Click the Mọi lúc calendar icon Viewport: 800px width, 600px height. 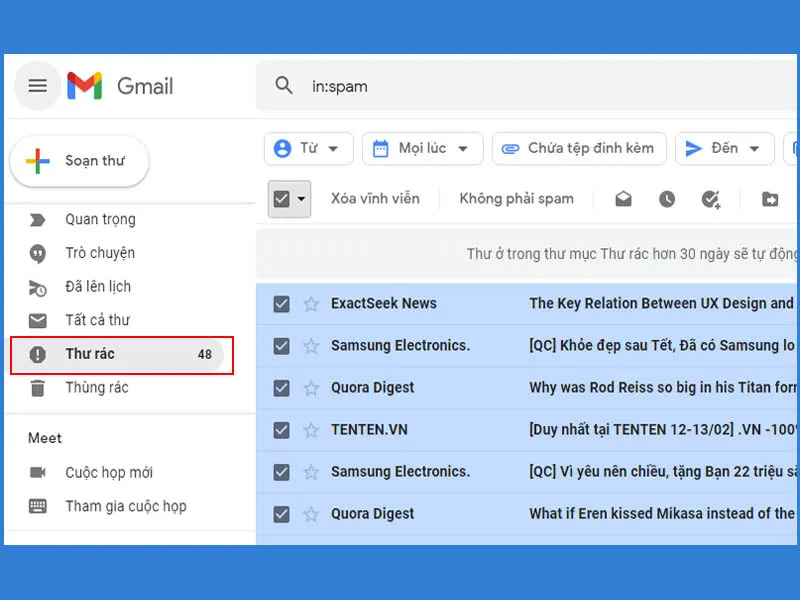[381, 148]
